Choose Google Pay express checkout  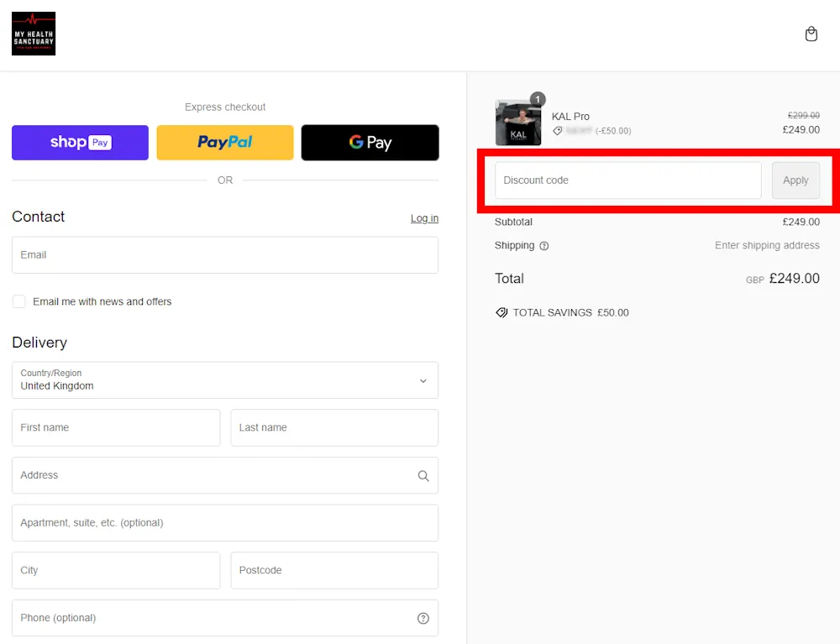click(x=370, y=143)
